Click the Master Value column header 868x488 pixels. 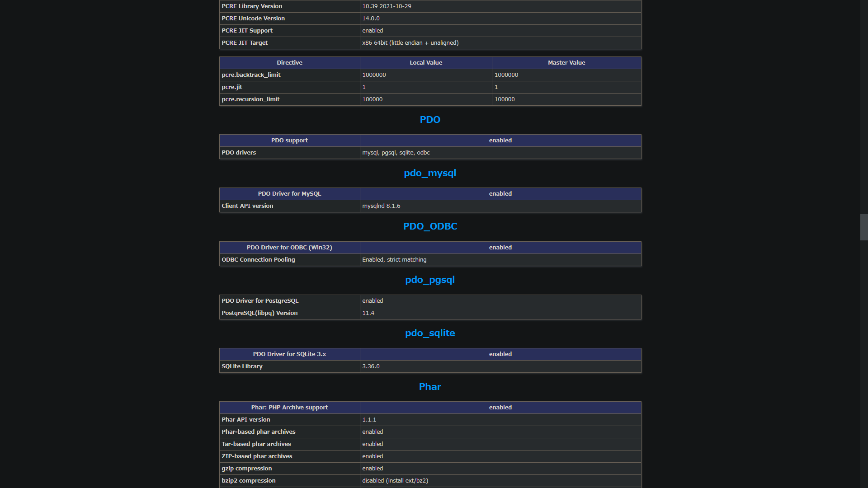coord(566,63)
